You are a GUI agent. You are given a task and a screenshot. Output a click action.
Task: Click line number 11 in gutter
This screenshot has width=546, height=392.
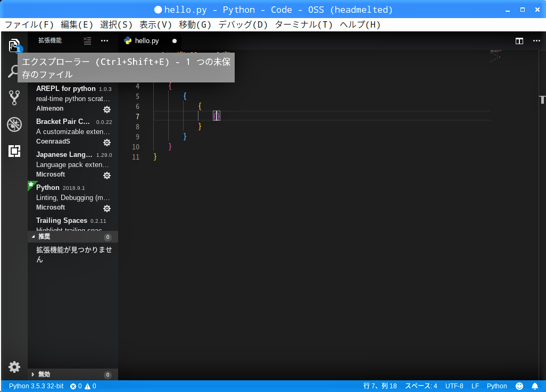(x=136, y=157)
